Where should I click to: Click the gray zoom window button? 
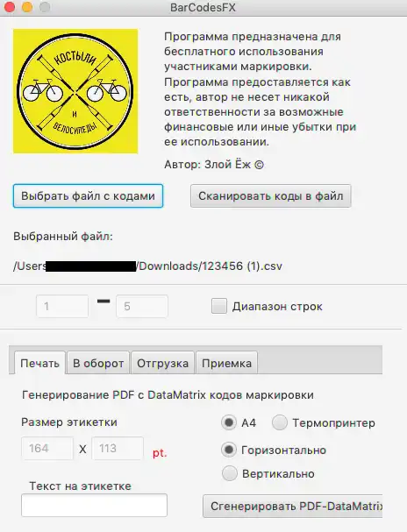pos(45,7)
